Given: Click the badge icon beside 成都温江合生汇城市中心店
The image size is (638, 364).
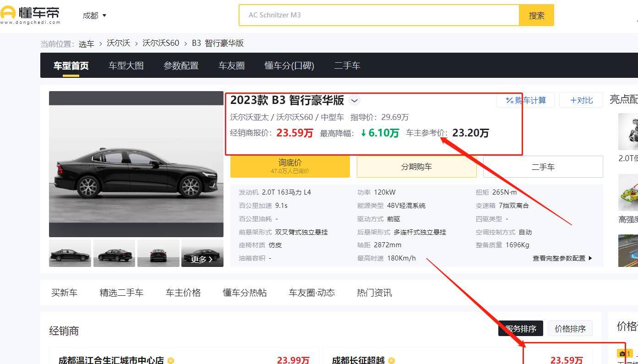Looking at the screenshot, I should coord(171,360).
